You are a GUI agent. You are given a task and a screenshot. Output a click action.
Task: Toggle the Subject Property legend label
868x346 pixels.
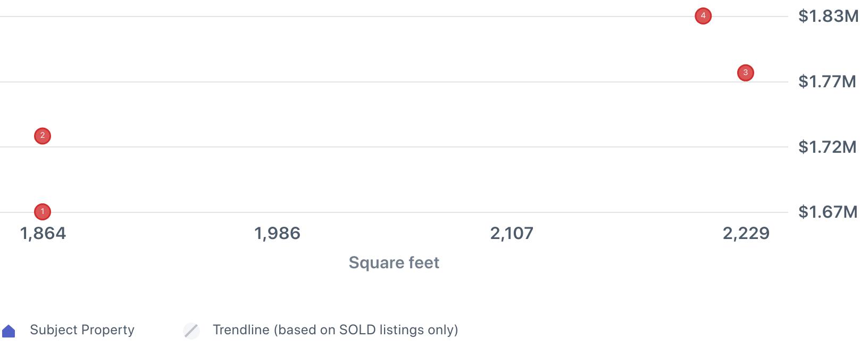82,330
